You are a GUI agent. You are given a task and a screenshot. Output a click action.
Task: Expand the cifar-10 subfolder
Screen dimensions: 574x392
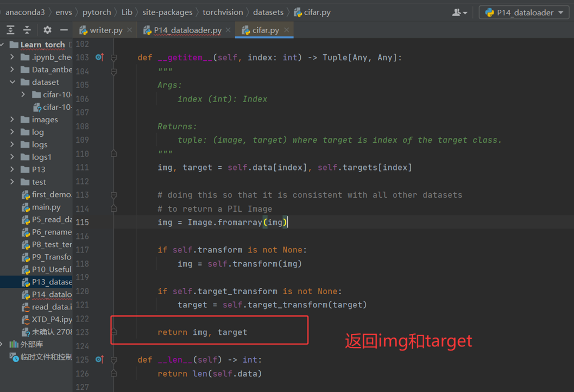tap(23, 94)
